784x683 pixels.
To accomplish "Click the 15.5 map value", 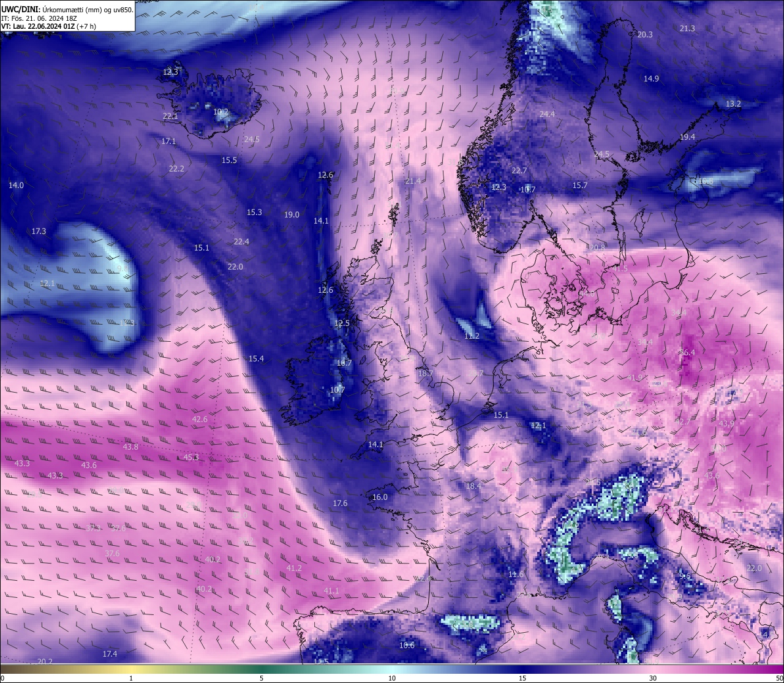I will tap(229, 160).
